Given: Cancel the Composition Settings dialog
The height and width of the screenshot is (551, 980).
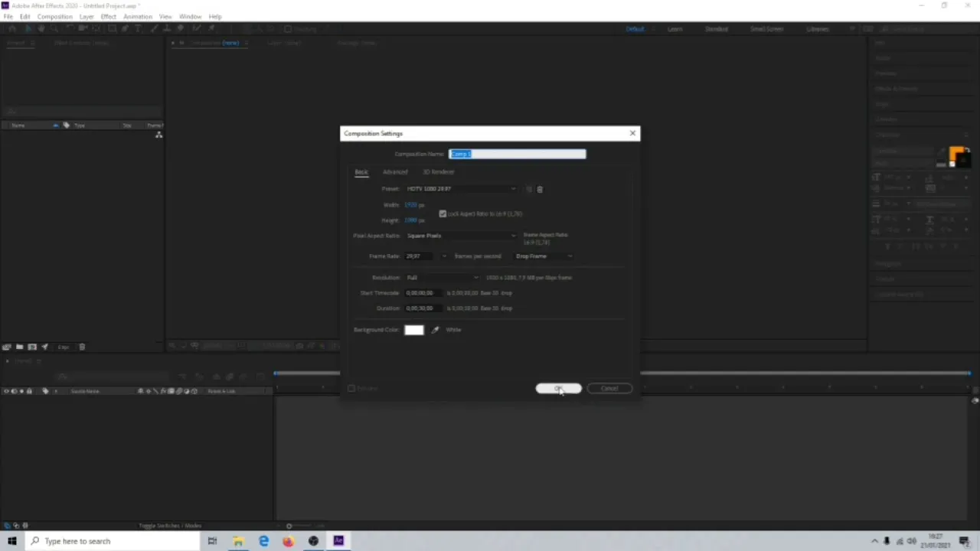Looking at the screenshot, I should tap(609, 388).
